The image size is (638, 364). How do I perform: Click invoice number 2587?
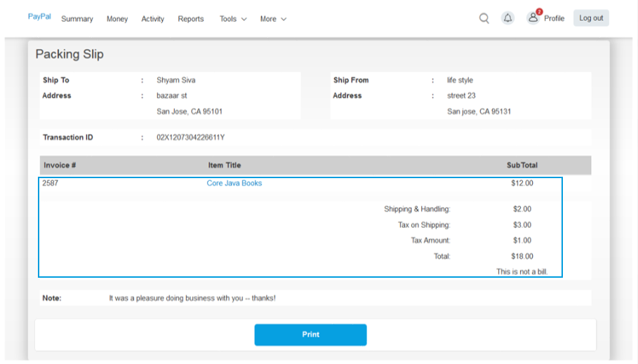50,183
